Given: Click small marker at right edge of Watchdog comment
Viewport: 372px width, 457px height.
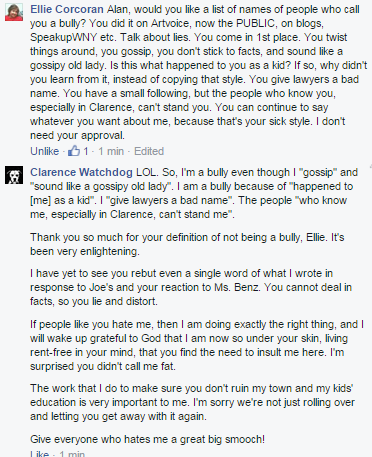Looking at the screenshot, I should pos(370,166).
